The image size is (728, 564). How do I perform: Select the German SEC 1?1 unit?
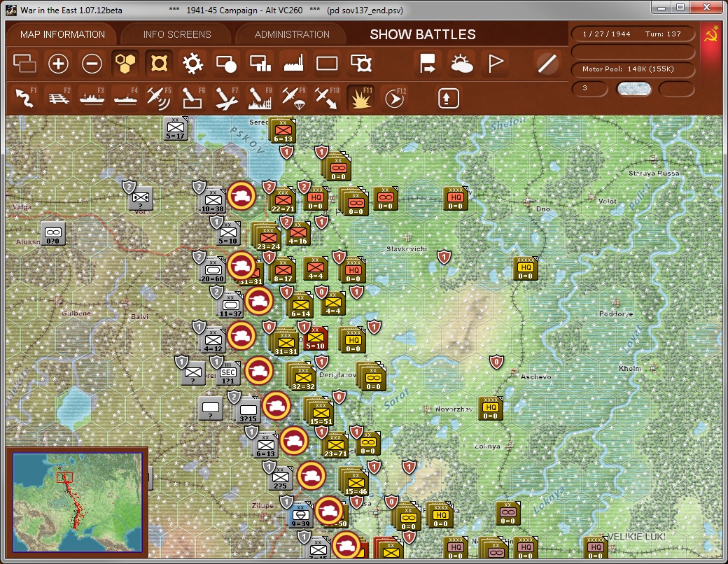coord(228,374)
